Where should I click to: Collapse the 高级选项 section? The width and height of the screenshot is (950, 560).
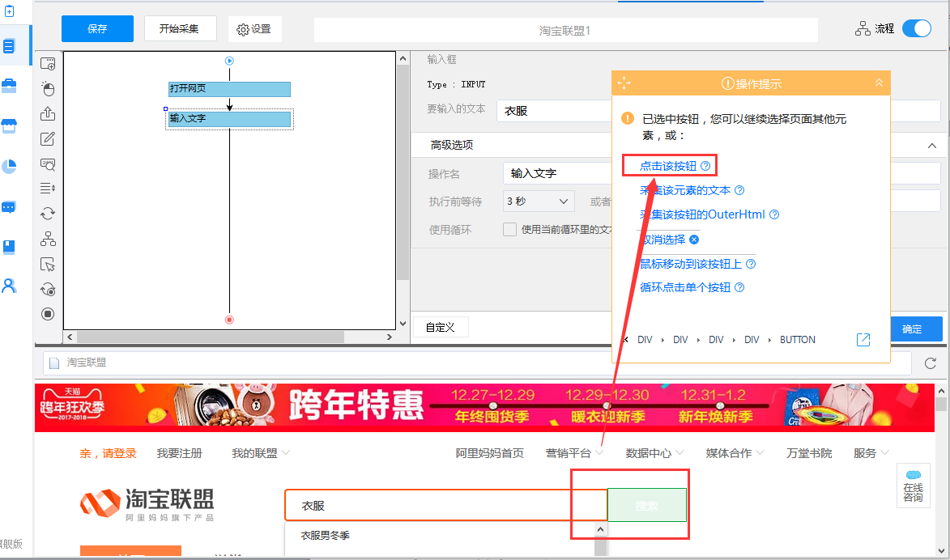coord(932,146)
